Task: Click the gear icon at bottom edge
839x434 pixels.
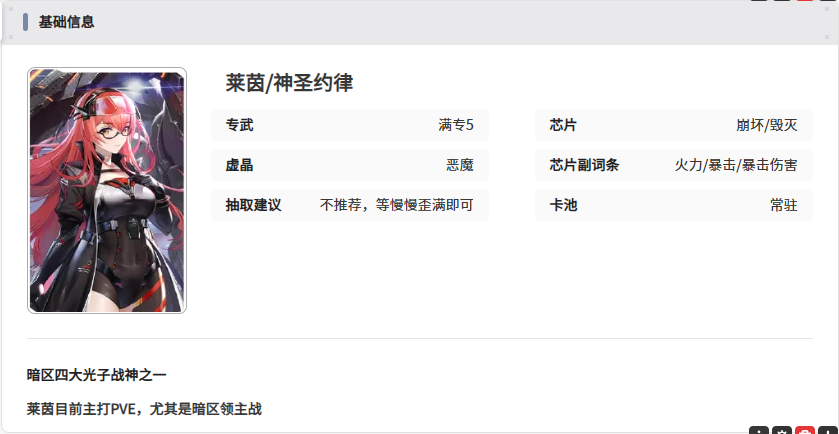Action: coord(782,430)
